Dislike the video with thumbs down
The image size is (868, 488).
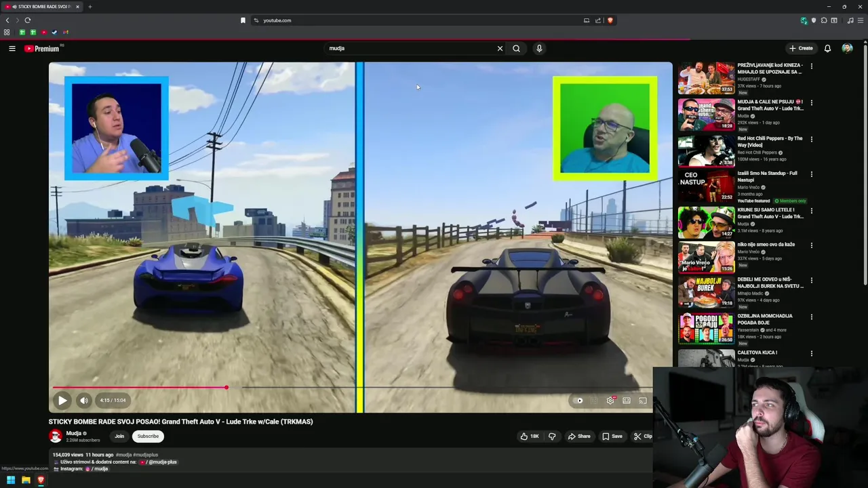(x=552, y=436)
